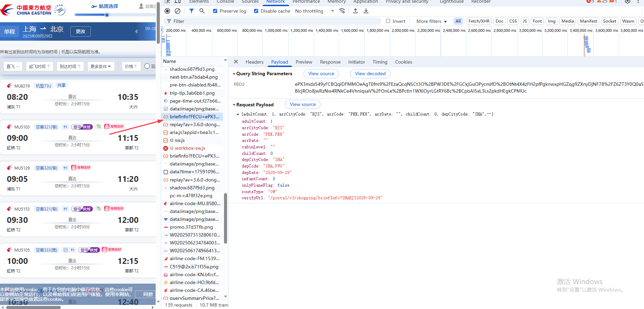
Task: Collapse Query String Parameters section
Action: pos(234,74)
